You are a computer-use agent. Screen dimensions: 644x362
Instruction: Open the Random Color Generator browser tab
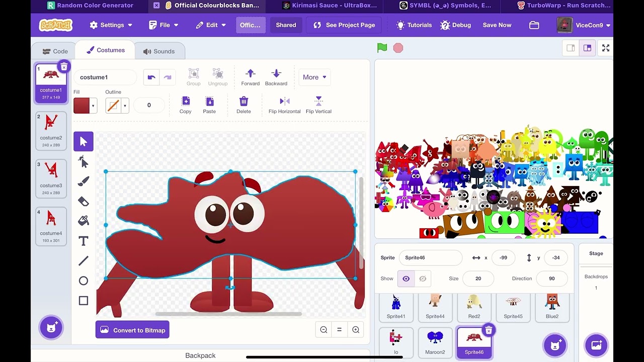pyautogui.click(x=90, y=6)
